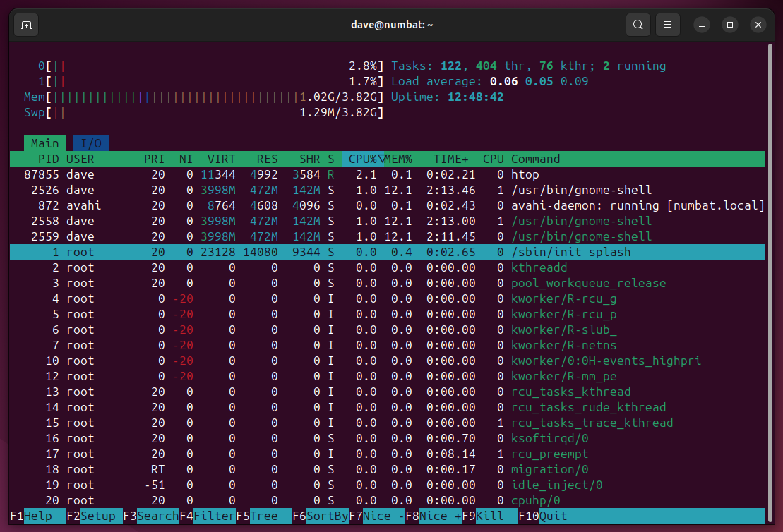Switch to the I/O tab

(90, 143)
